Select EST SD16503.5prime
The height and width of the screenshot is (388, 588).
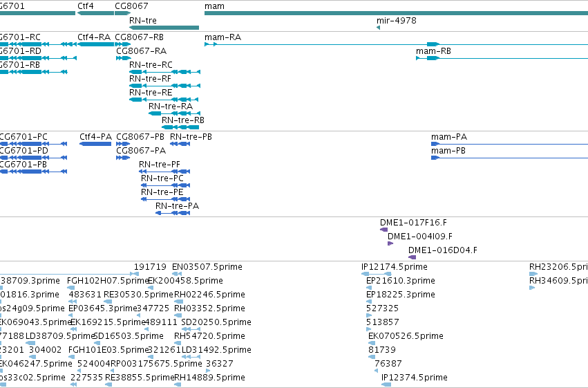(129, 337)
